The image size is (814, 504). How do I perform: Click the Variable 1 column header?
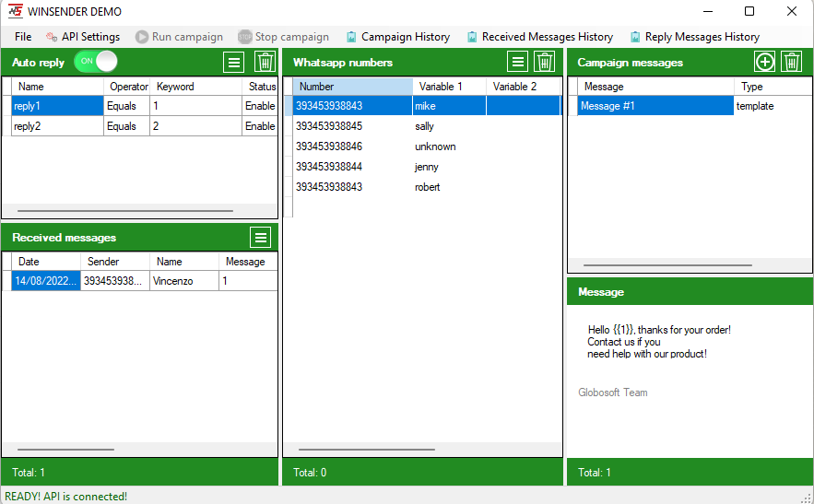(x=450, y=87)
